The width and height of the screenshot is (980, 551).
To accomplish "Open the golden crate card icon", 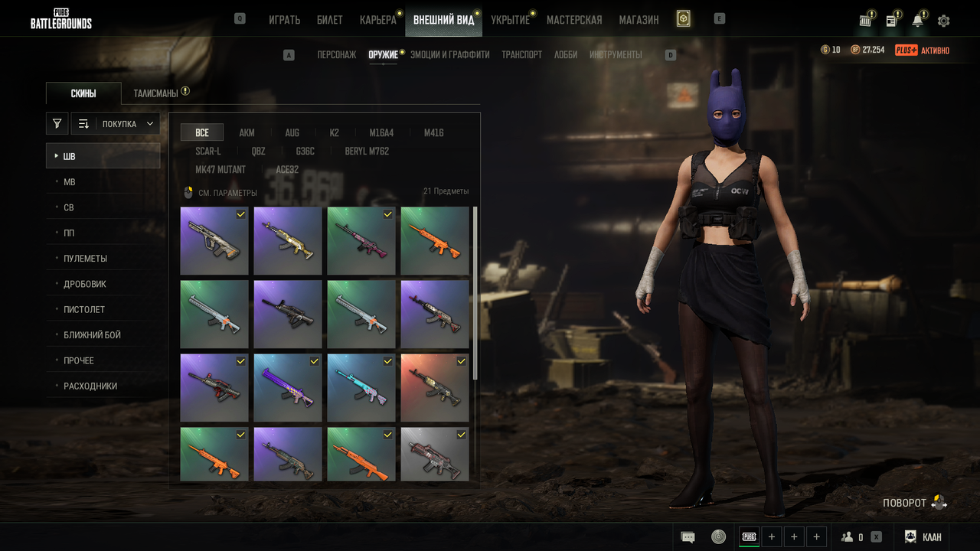I will click(683, 19).
